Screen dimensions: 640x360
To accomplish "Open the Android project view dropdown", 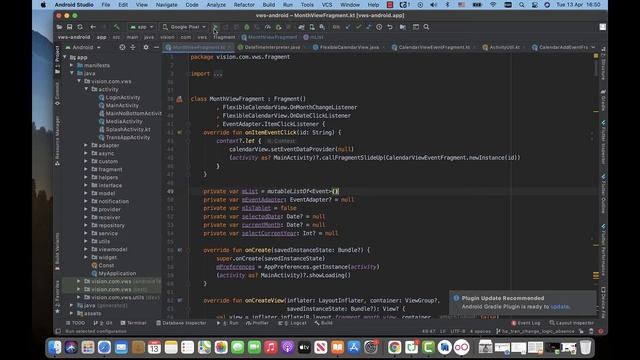I will pyautogui.click(x=83, y=47).
